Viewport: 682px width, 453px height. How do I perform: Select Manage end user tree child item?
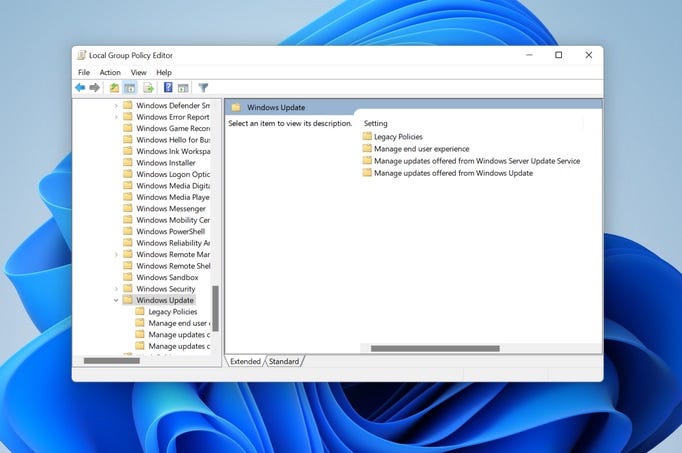click(x=179, y=323)
